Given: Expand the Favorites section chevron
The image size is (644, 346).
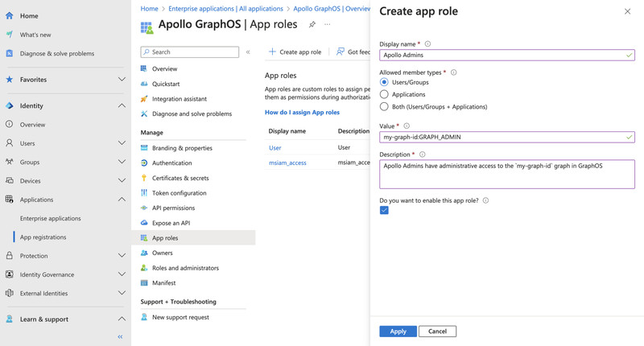Looking at the screenshot, I should point(122,79).
